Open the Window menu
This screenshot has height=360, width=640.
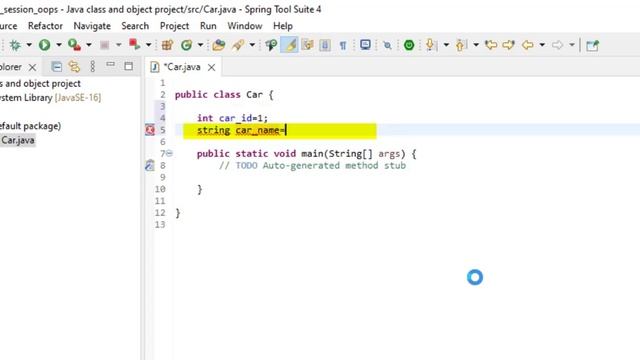(245, 26)
